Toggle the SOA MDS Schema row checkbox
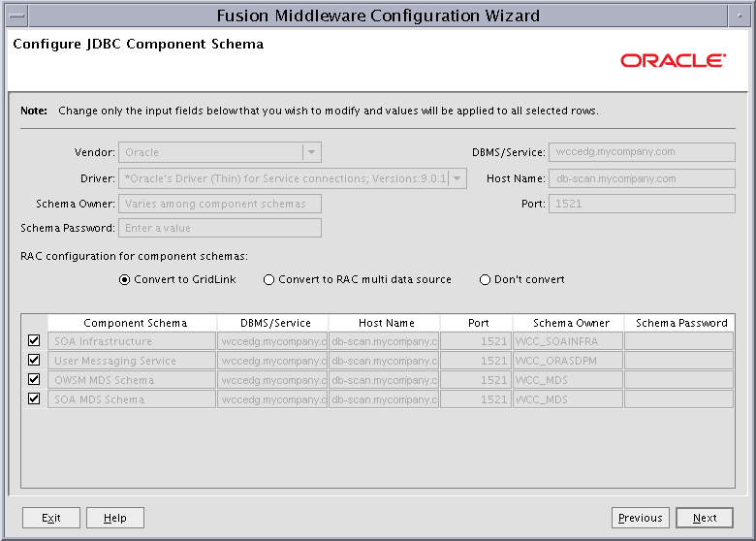Screen dimensions: 756x541 tap(34, 398)
